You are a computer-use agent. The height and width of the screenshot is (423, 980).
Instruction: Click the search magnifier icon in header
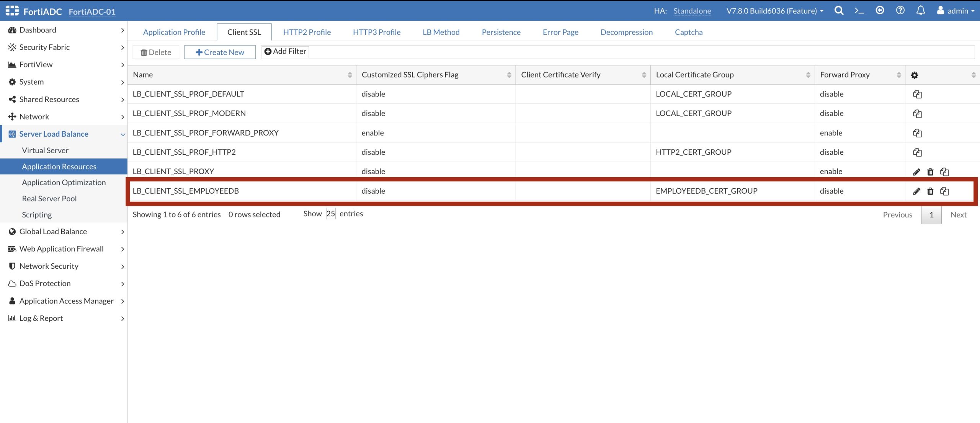click(839, 11)
